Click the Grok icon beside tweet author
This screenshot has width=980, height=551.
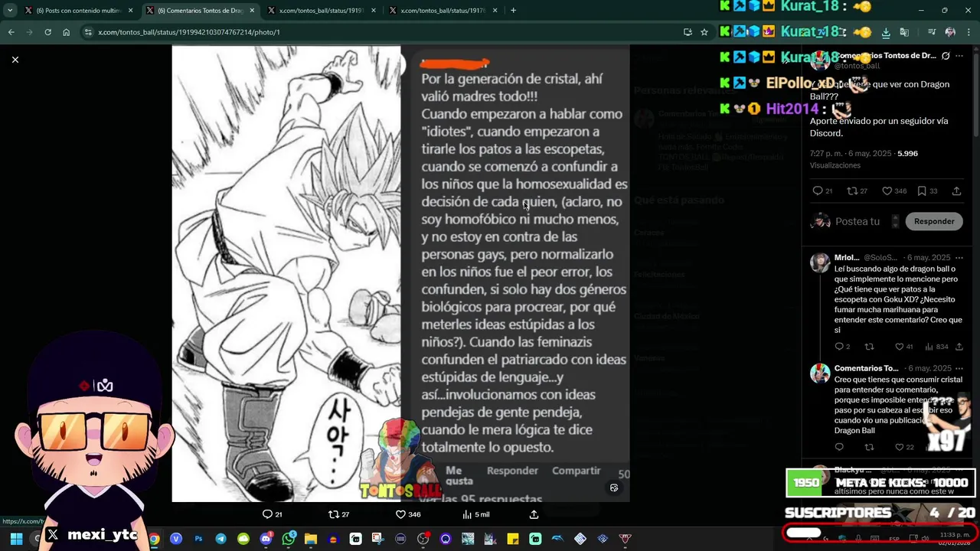(946, 56)
